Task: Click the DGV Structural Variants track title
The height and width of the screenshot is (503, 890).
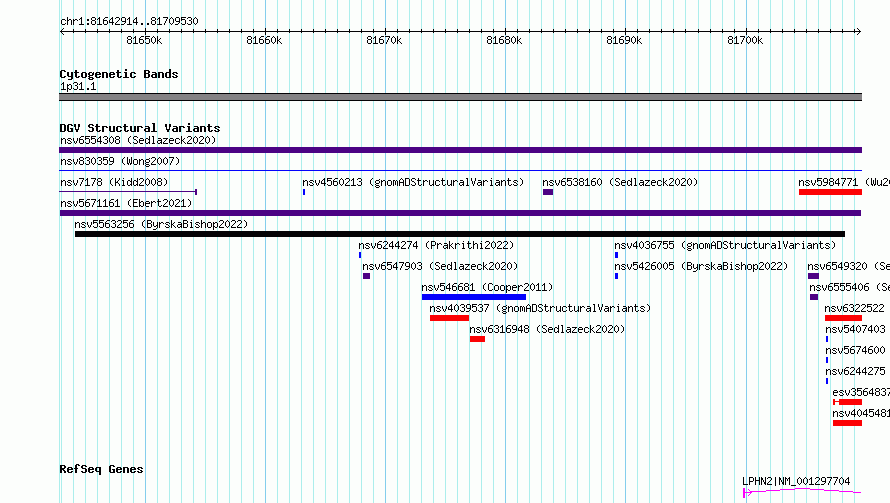Action: [140, 128]
